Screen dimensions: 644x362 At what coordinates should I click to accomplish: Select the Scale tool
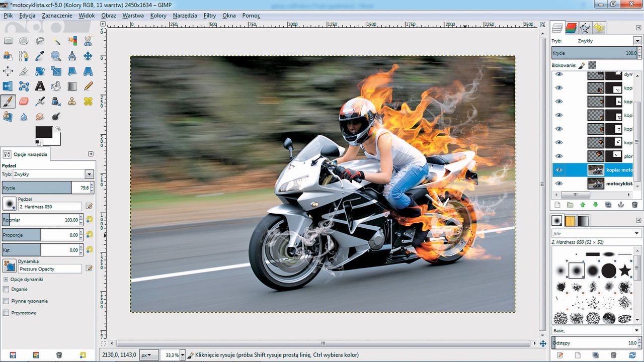[56, 71]
